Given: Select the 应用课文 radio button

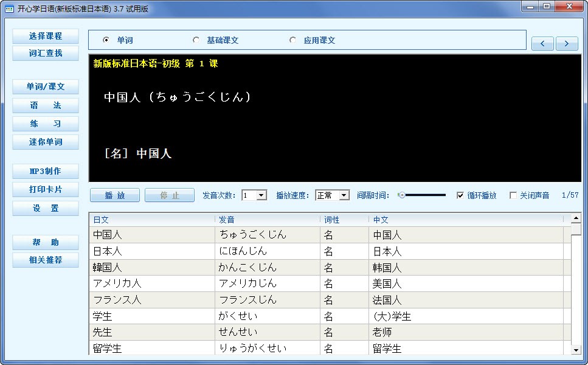Looking at the screenshot, I should 292,40.
